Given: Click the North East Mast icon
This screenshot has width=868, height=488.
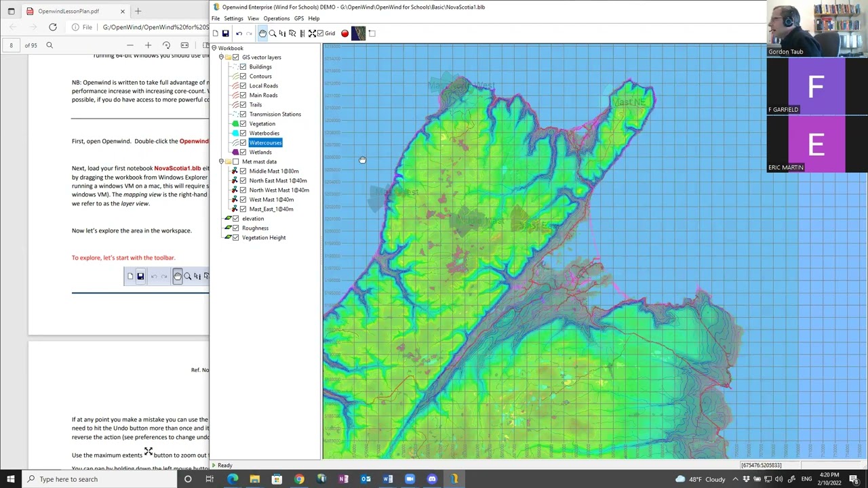Looking at the screenshot, I should [x=235, y=180].
